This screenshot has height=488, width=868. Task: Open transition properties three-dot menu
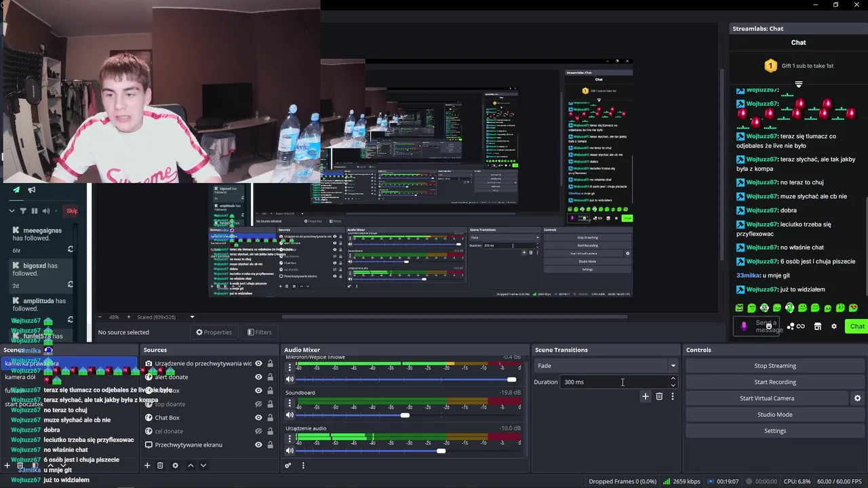tap(673, 396)
